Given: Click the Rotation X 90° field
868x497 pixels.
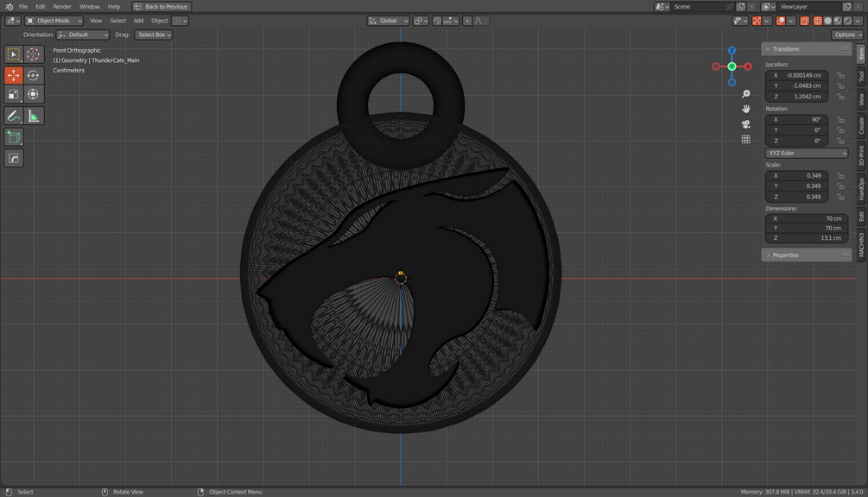Looking at the screenshot, I should pyautogui.click(x=796, y=119).
